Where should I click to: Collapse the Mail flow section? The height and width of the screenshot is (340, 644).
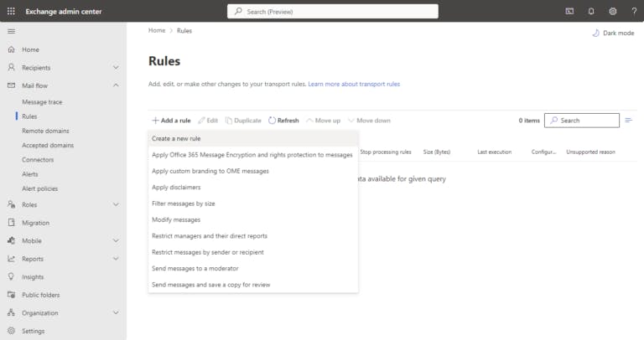coord(116,85)
